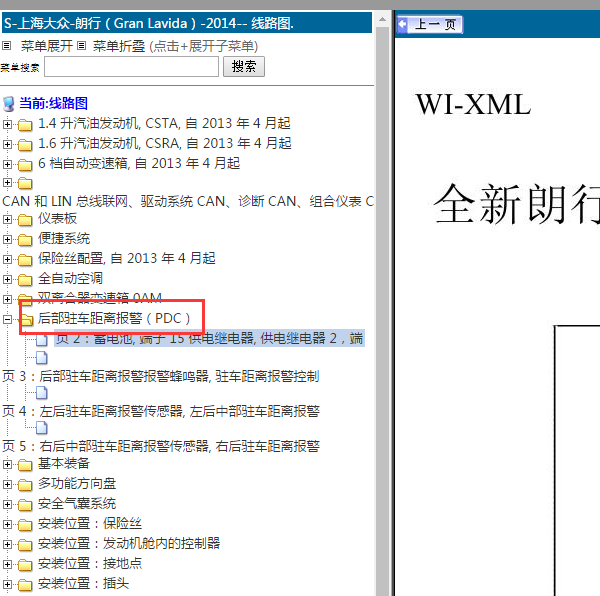Click folder icon beside 仪表板
Image resolution: width=600 pixels, height=596 pixels.
(25, 220)
